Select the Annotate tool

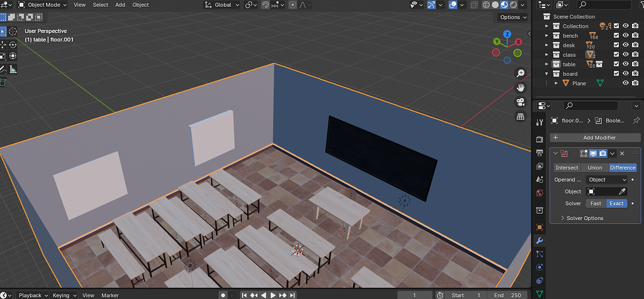tap(3, 69)
